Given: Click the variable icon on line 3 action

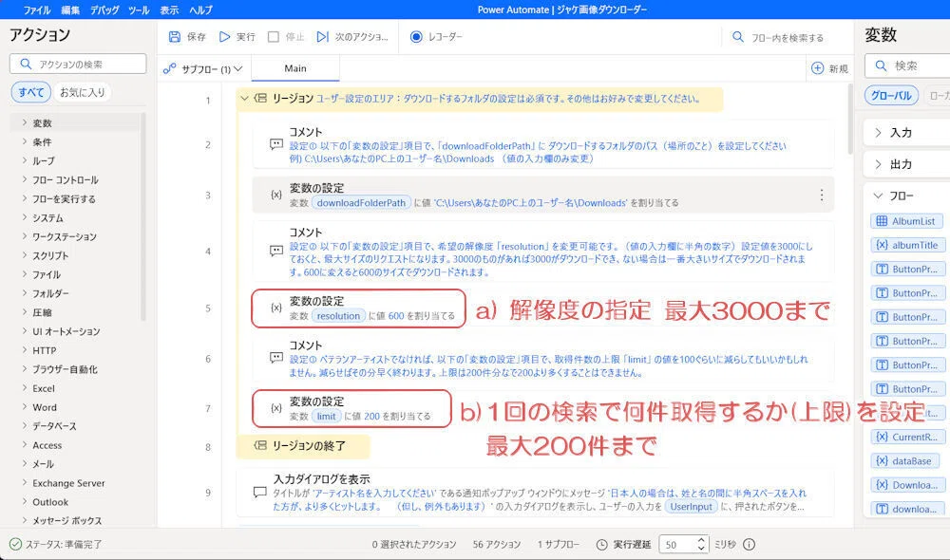Looking at the screenshot, I should point(276,195).
